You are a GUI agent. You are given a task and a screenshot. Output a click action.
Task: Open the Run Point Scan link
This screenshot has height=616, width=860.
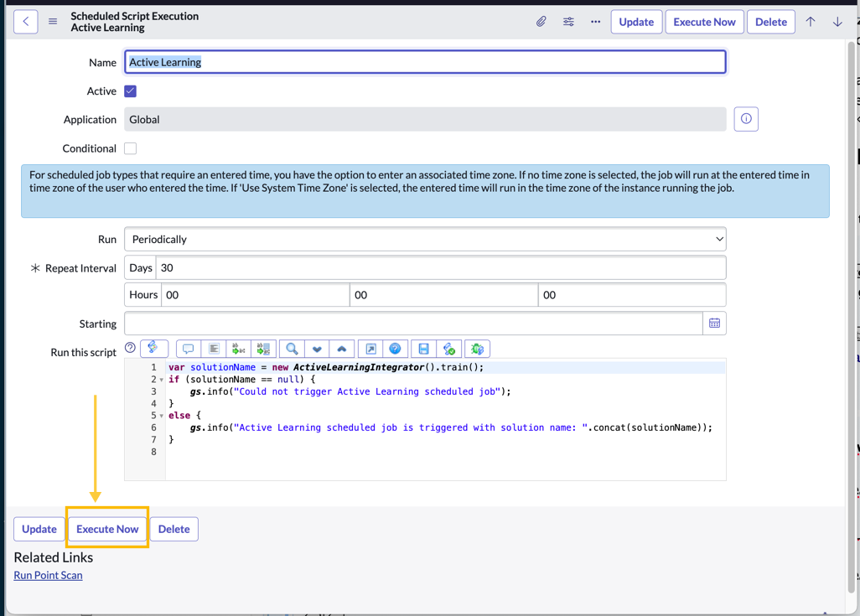(49, 575)
